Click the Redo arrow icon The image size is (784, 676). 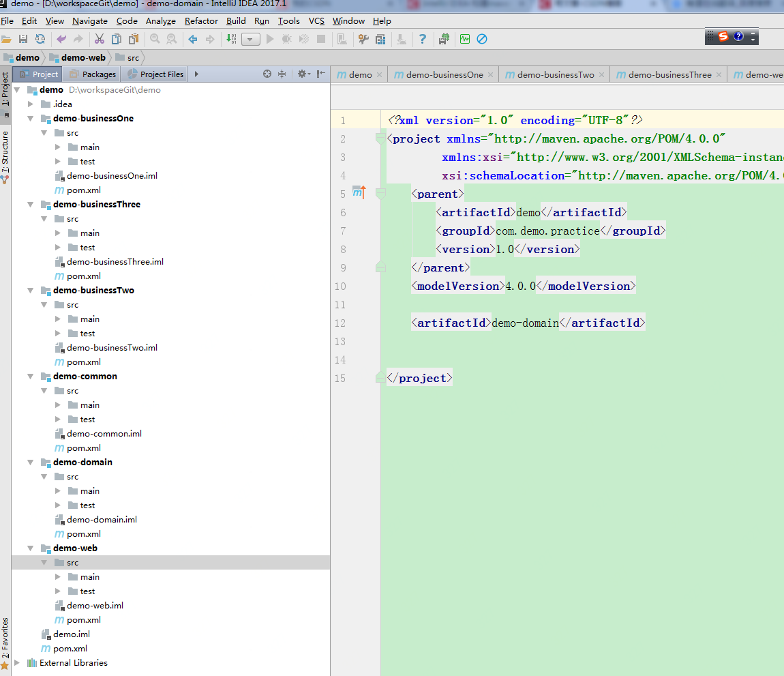point(78,39)
